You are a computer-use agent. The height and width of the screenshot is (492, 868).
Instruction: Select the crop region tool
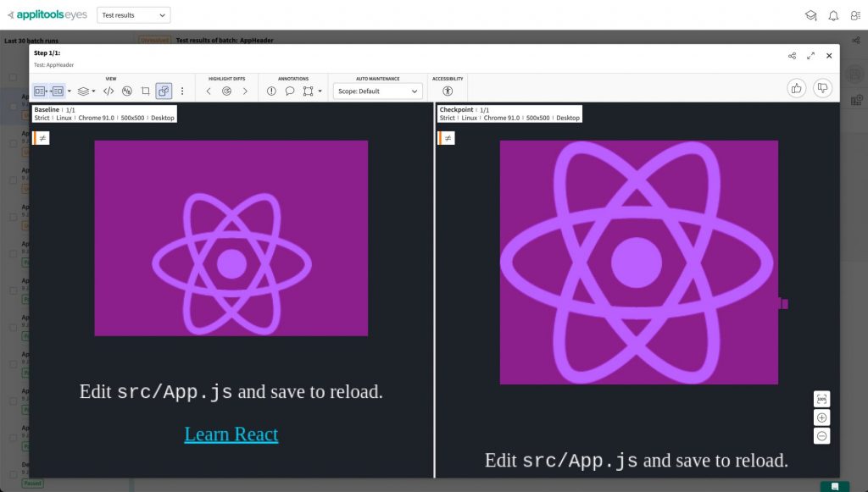coord(145,91)
